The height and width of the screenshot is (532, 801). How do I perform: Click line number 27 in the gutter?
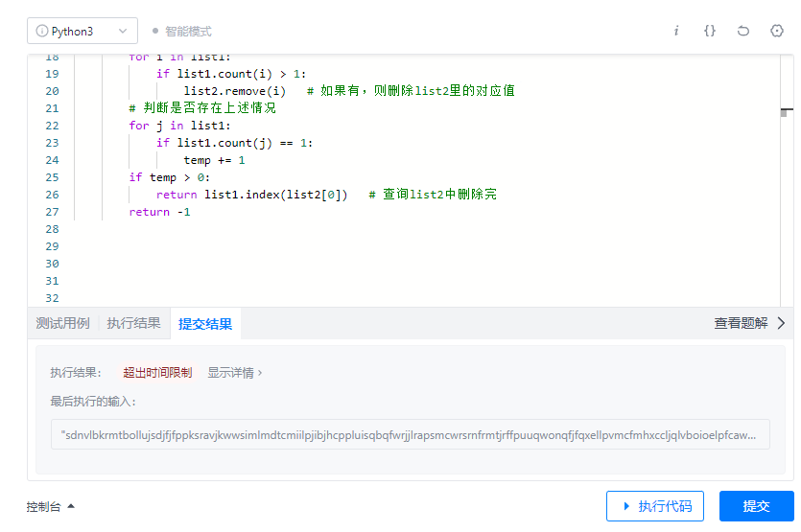click(x=52, y=212)
